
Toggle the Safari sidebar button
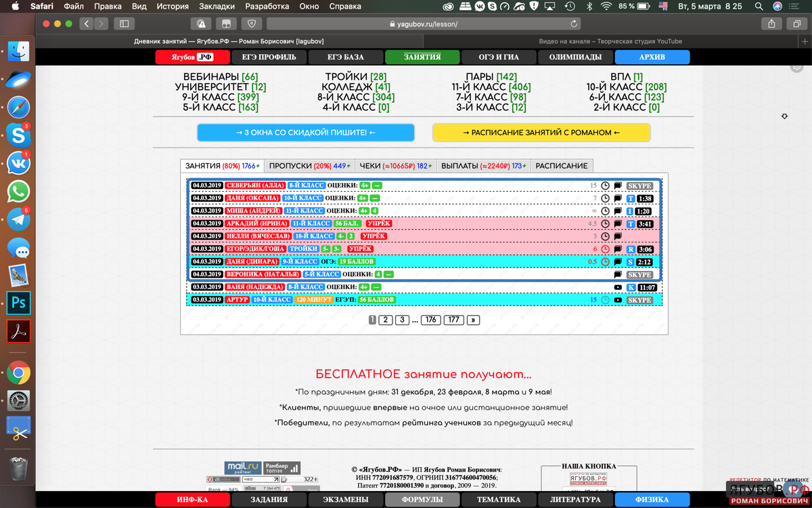click(x=124, y=24)
